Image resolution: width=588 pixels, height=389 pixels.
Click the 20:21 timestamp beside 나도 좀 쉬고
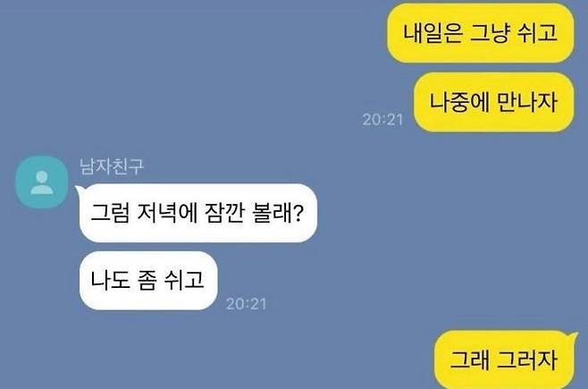click(x=247, y=304)
